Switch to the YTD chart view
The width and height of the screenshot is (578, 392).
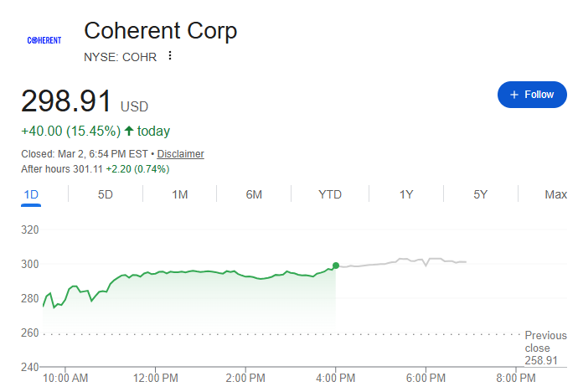coord(330,194)
